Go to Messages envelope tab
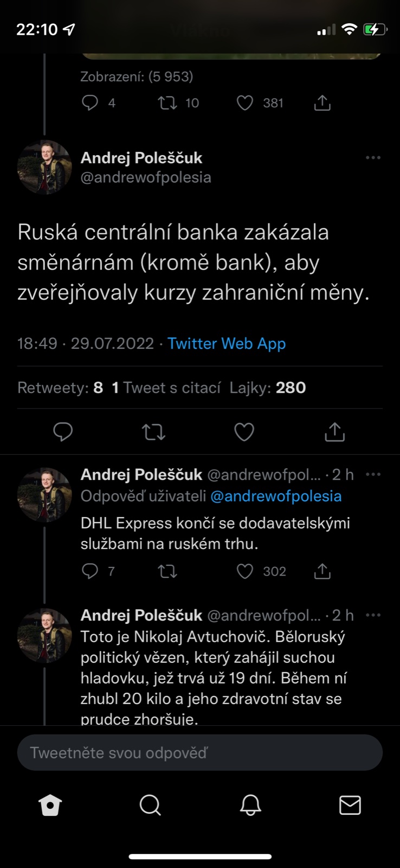This screenshot has height=868, width=400. coord(350,806)
